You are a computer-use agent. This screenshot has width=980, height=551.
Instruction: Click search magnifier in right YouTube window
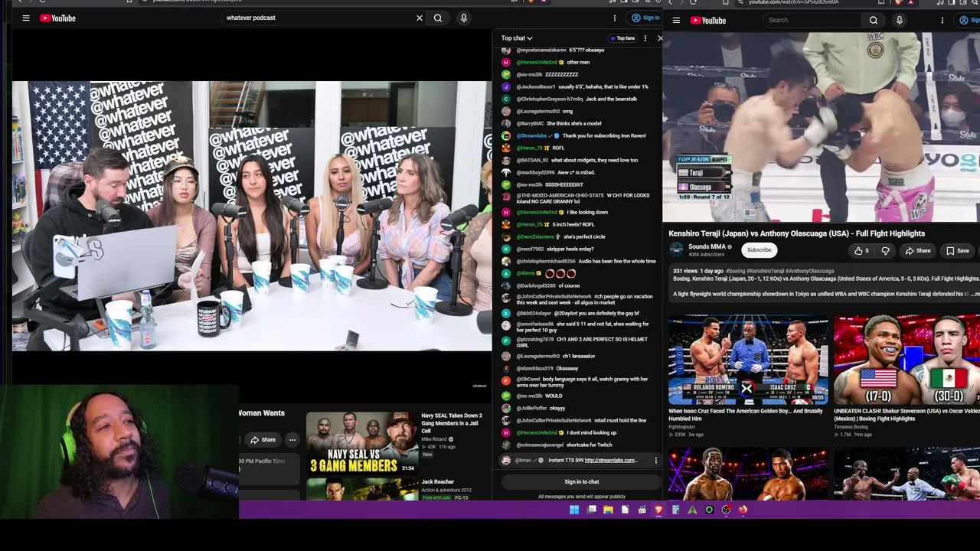pyautogui.click(x=874, y=20)
